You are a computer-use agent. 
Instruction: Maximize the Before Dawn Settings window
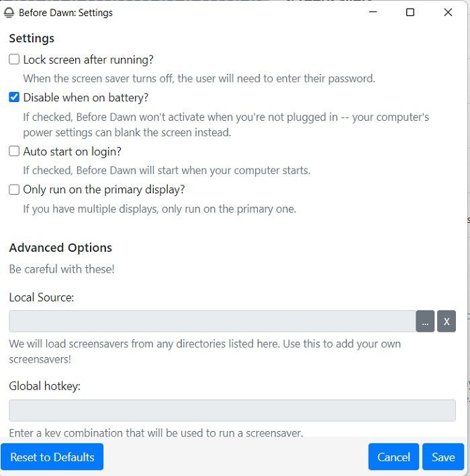pyautogui.click(x=410, y=13)
